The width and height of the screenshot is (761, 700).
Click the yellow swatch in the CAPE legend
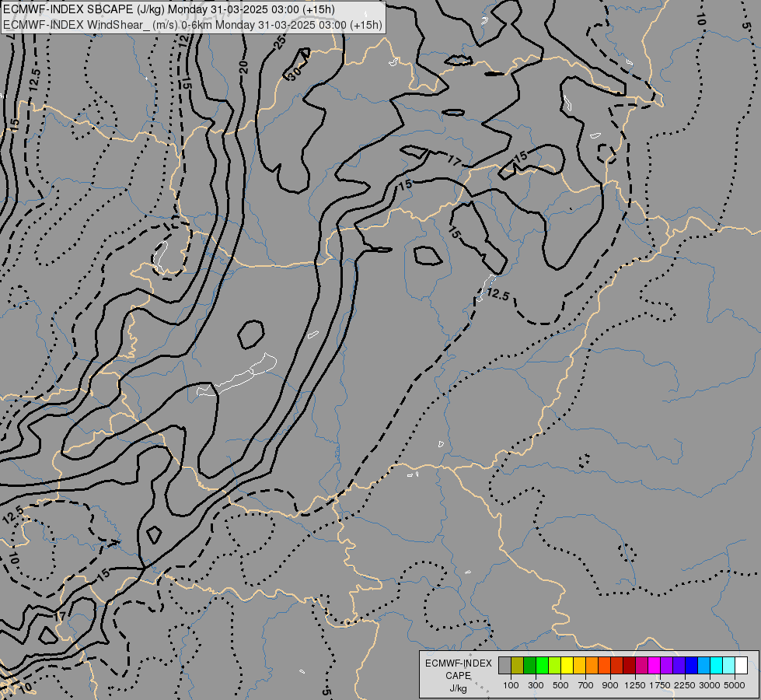click(567, 665)
